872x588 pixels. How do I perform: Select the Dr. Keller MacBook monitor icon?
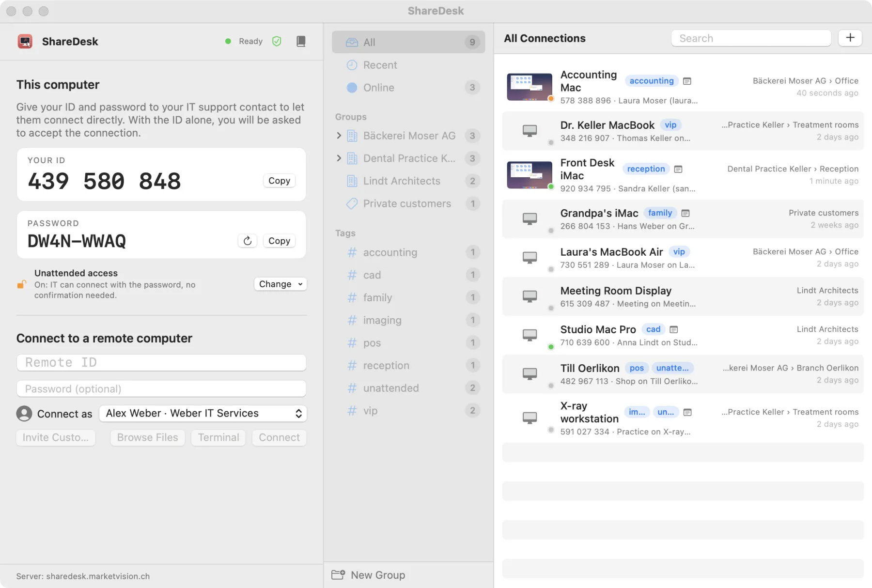(529, 131)
